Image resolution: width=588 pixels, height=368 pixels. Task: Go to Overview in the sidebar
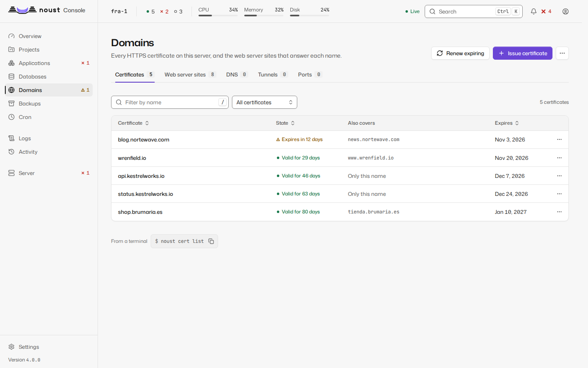pyautogui.click(x=49, y=36)
